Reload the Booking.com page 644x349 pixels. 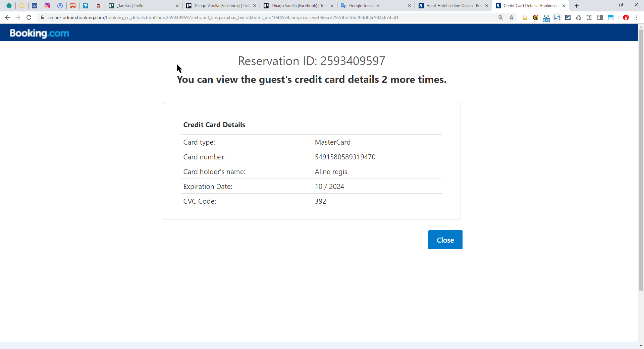[29, 17]
